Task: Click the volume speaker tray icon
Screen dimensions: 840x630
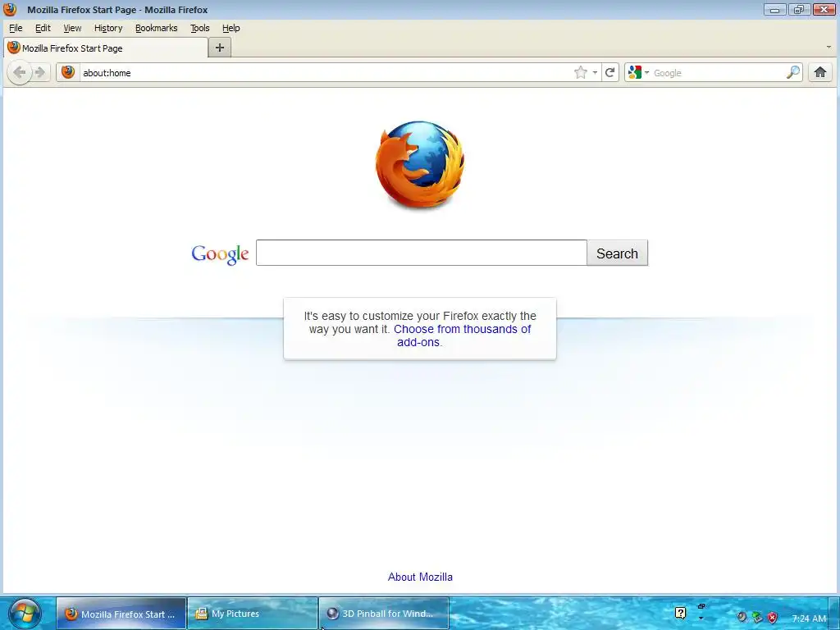Action: point(742,617)
